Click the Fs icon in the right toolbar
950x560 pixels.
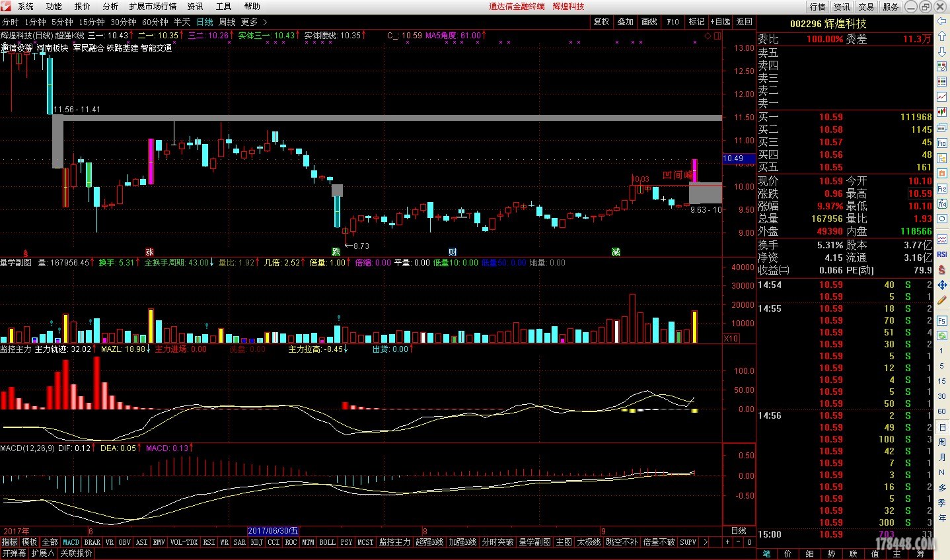pyautogui.click(x=942, y=320)
